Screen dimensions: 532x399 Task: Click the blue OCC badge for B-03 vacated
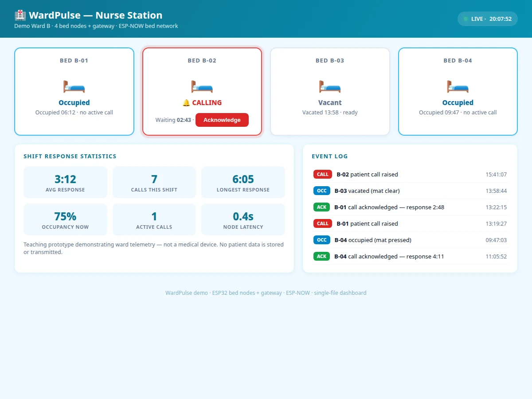pos(322,191)
